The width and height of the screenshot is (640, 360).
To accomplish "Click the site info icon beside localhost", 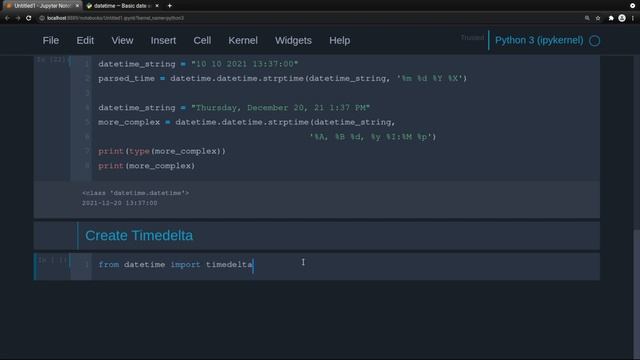I will (42, 18).
